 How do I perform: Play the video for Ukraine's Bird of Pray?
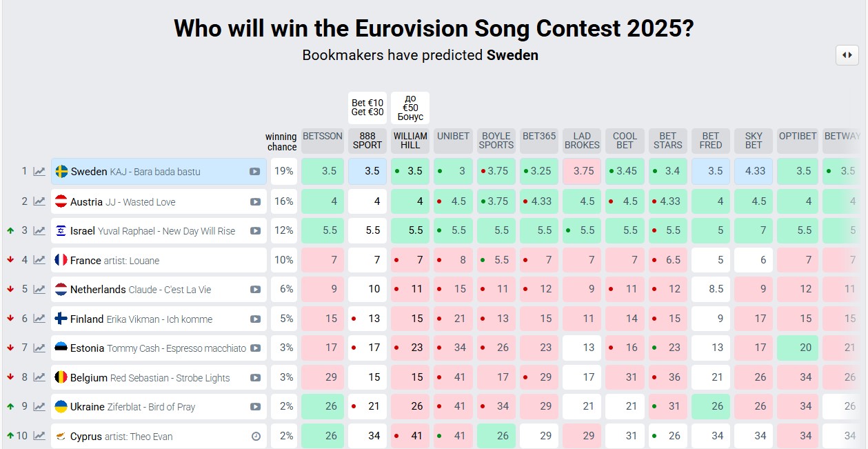[255, 407]
